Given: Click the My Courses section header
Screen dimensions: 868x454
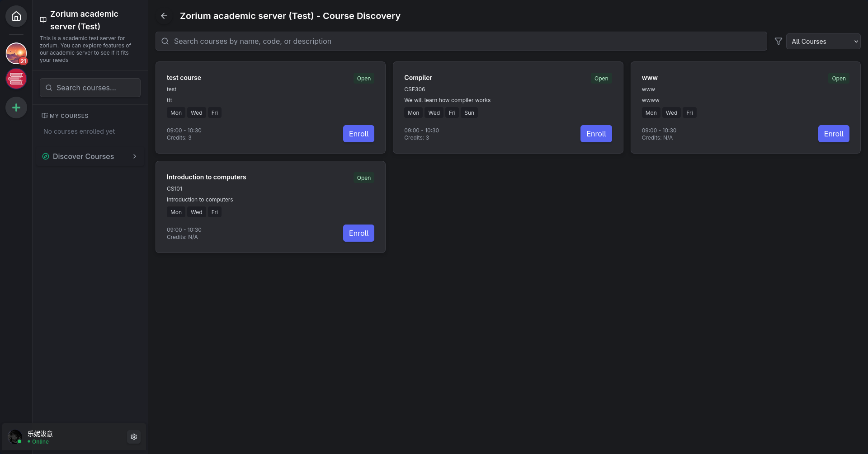Looking at the screenshot, I should [69, 116].
